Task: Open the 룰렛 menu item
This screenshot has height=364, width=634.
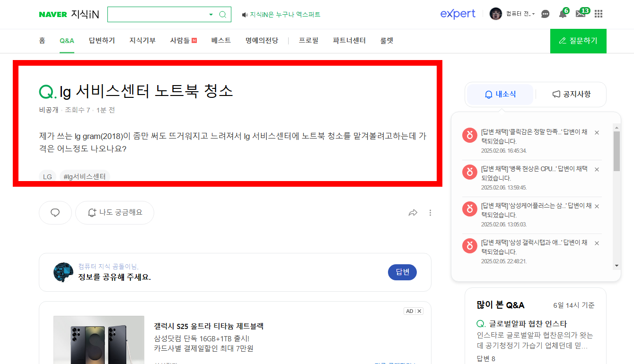Action: click(x=387, y=41)
